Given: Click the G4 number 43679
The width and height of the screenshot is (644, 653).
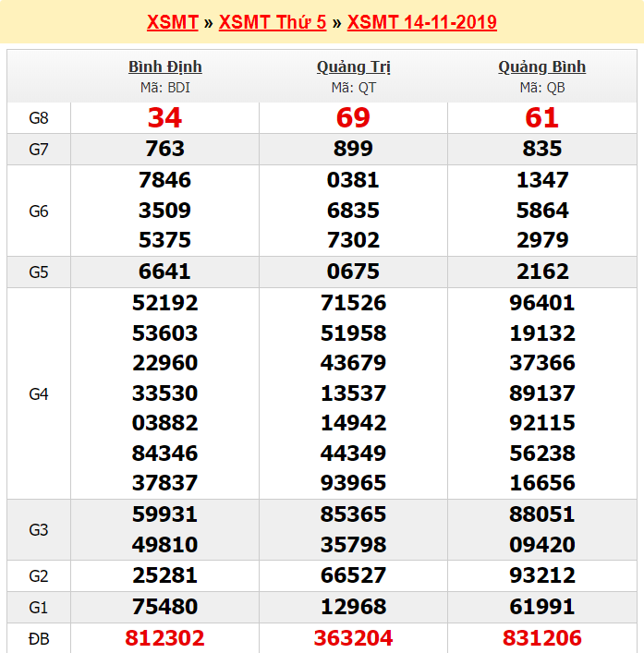Looking at the screenshot, I should tap(353, 363).
